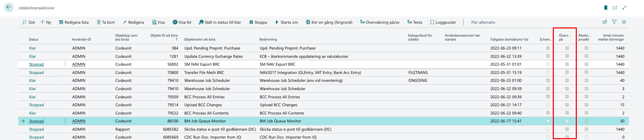Open Stoppad status link for SM NAV Export

36,64
